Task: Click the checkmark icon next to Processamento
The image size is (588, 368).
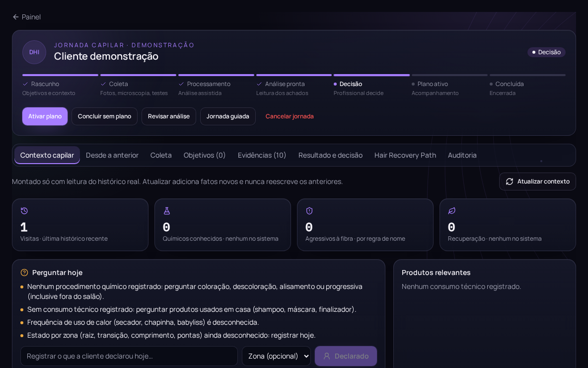Action: [181, 84]
